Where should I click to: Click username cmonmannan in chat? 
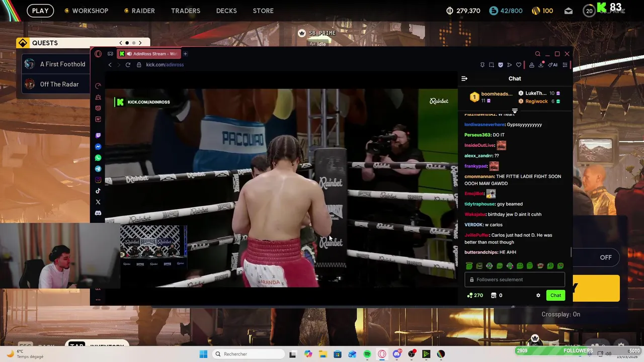pos(479,176)
